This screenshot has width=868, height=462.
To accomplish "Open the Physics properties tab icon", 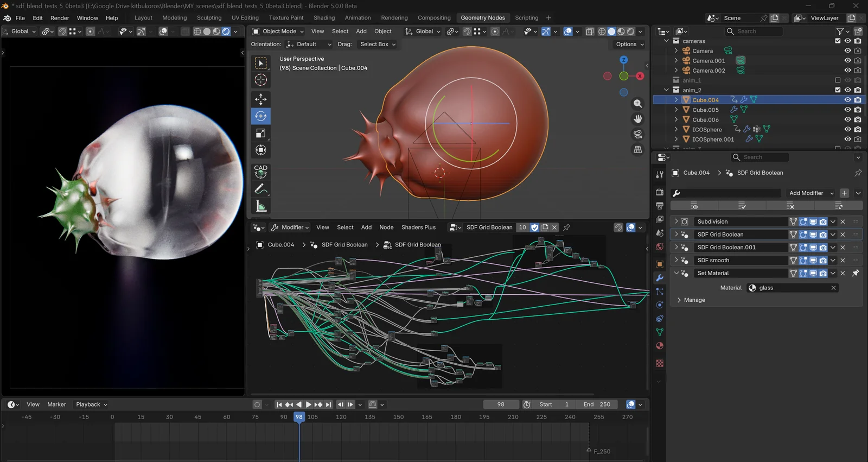I will (660, 305).
